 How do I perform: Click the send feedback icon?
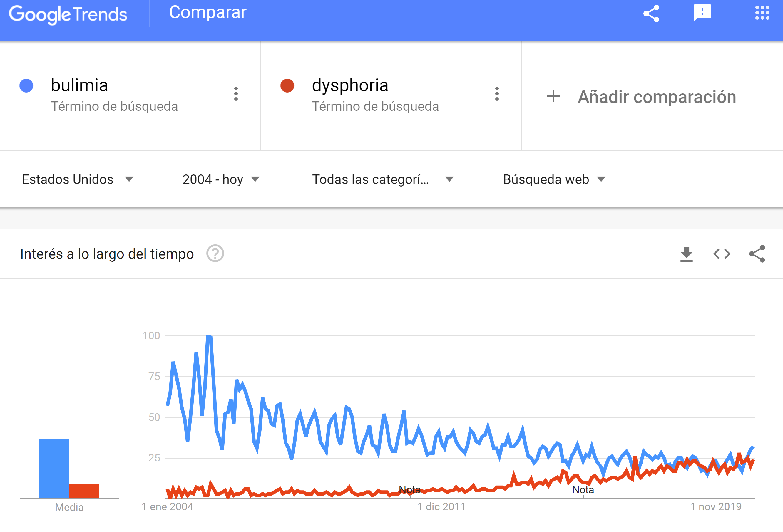(702, 13)
